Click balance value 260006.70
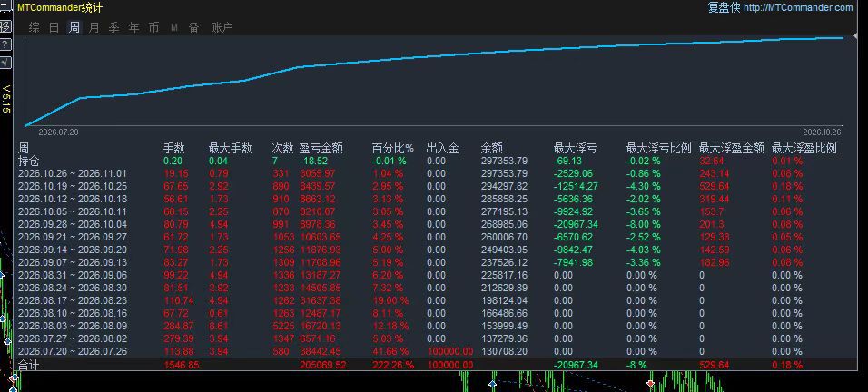868x392 pixels. [x=504, y=237]
